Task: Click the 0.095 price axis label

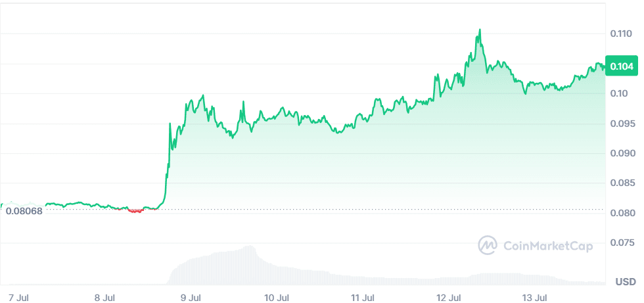Action: pos(621,124)
